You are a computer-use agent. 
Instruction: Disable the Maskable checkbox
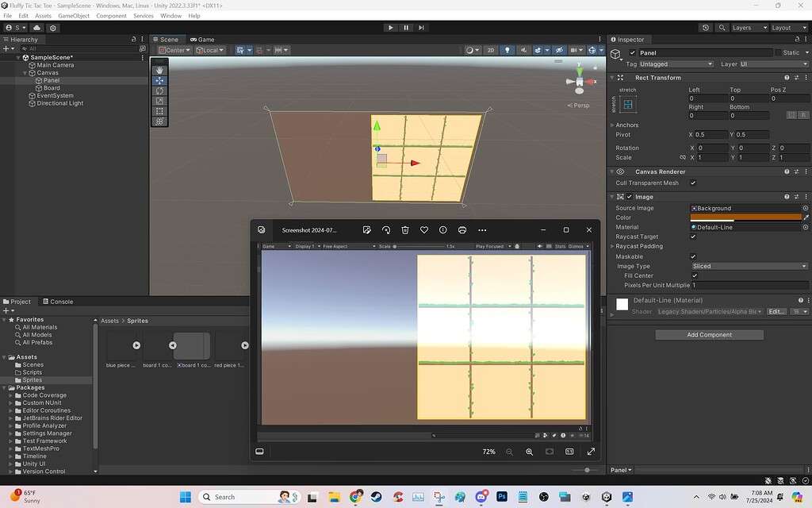coord(693,256)
